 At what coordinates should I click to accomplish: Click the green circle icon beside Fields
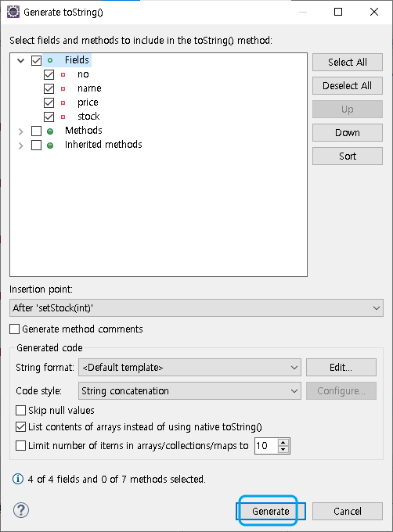click(x=50, y=60)
